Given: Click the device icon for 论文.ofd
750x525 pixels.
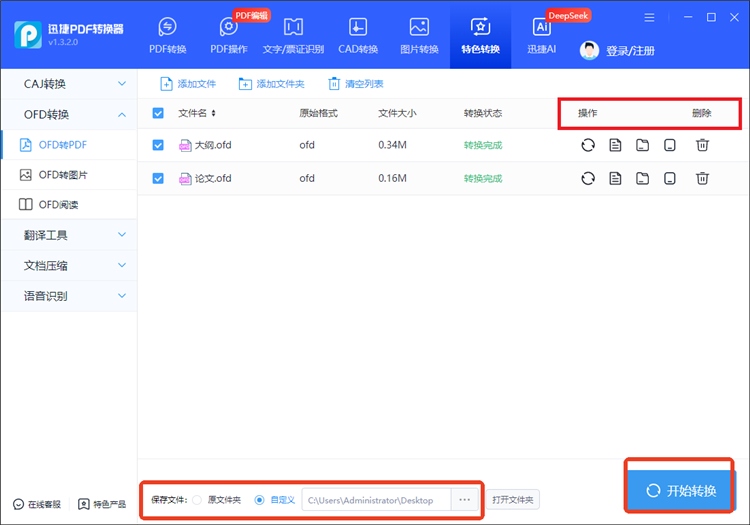Looking at the screenshot, I should click(x=670, y=178).
